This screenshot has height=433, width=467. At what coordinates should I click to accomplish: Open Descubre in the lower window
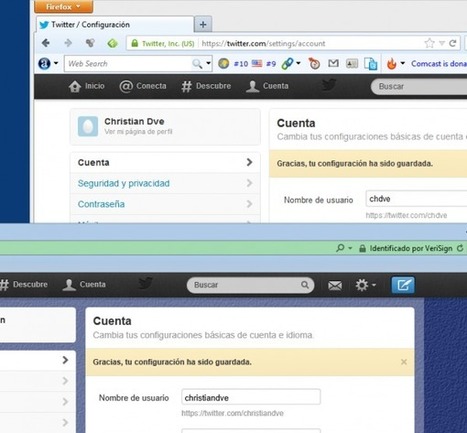tap(24, 285)
